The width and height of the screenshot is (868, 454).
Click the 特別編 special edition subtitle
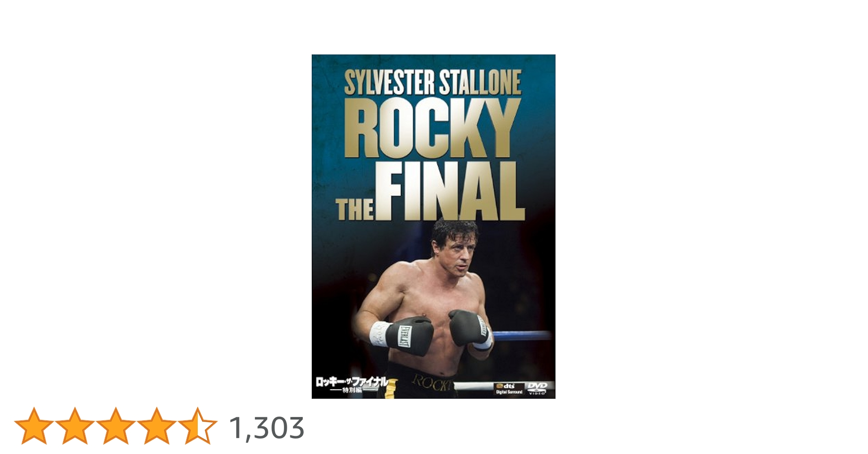352,391
